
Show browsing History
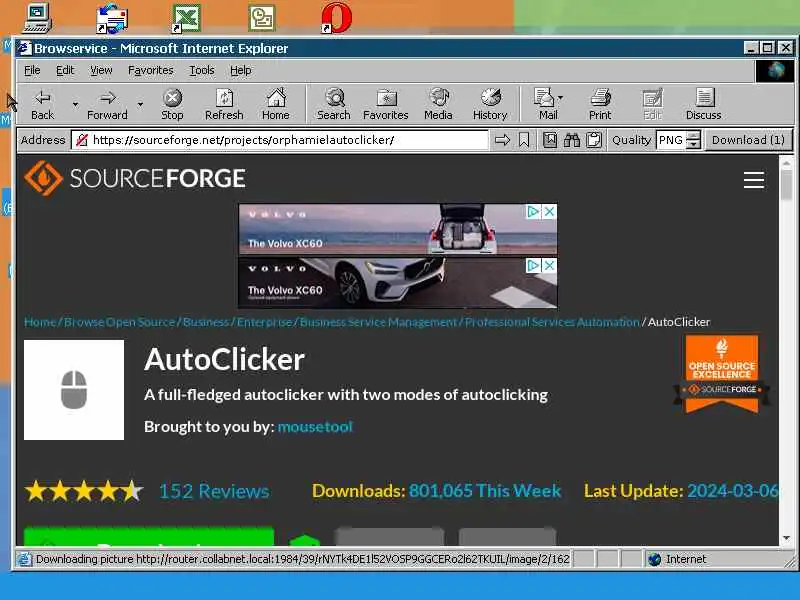click(x=490, y=105)
